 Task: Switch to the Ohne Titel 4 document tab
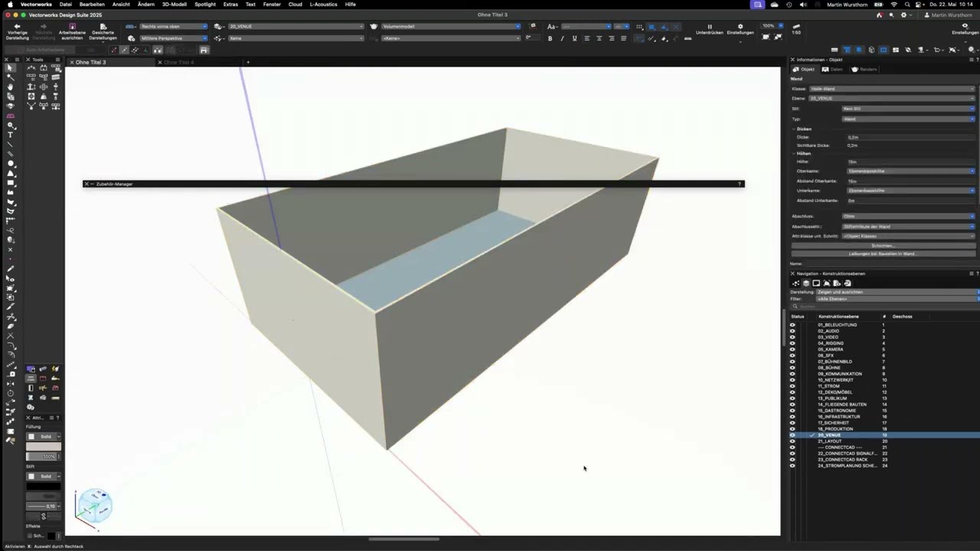pyautogui.click(x=178, y=62)
